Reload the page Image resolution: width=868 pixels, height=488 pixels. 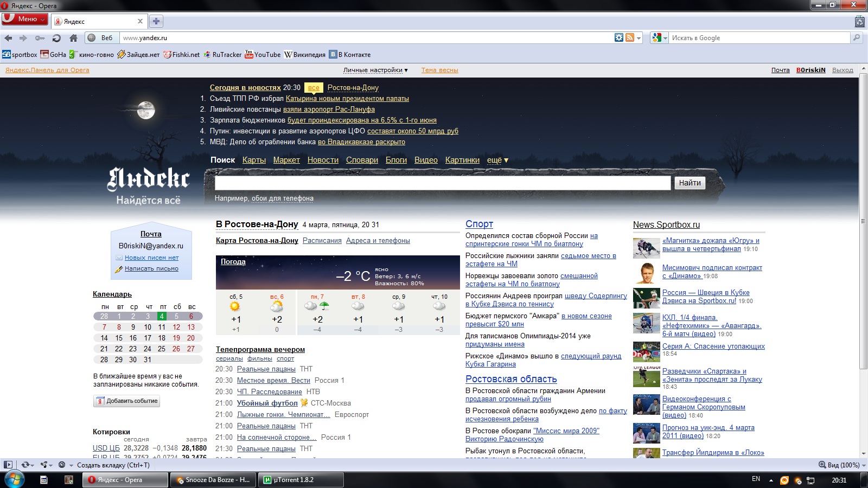[56, 38]
